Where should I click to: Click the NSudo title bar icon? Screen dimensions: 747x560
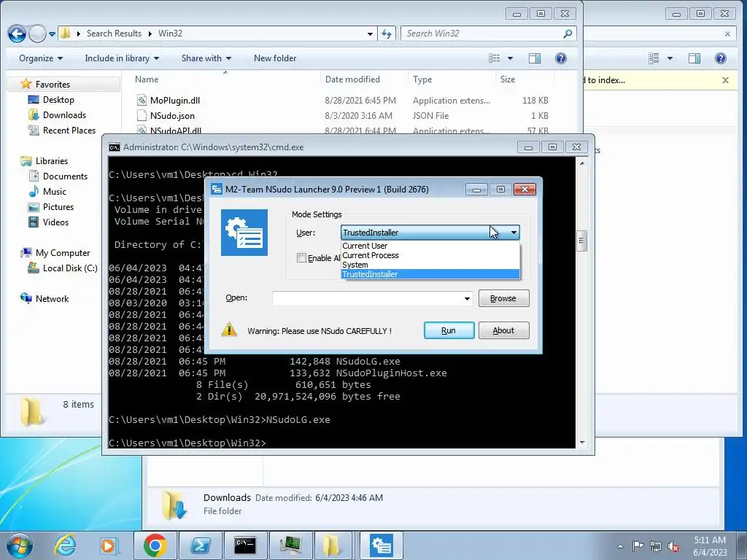tap(217, 189)
